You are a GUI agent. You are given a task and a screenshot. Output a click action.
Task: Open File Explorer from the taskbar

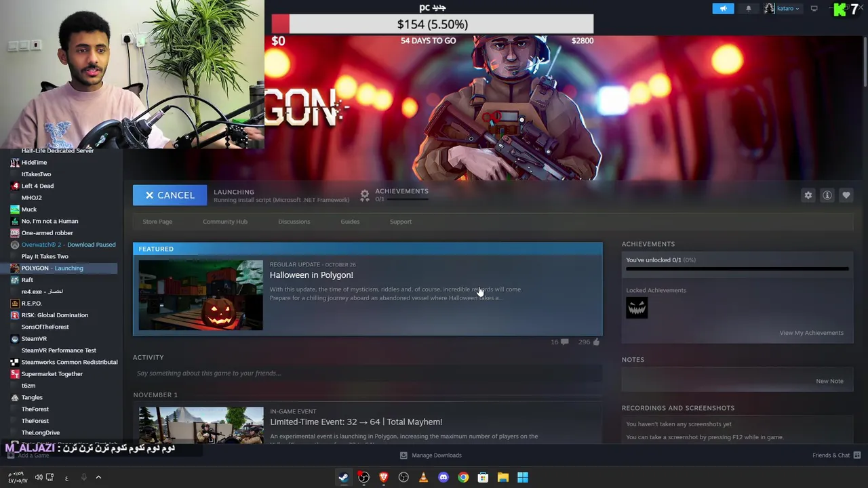(x=503, y=478)
